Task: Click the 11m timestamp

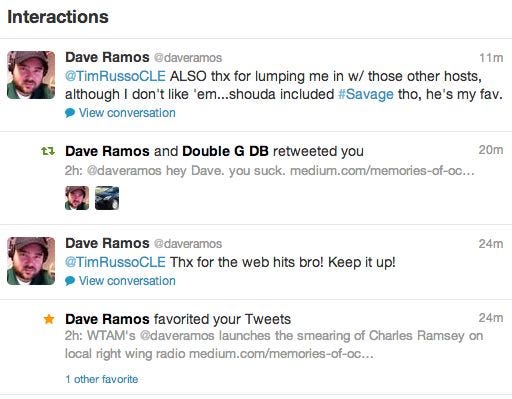Action: [x=491, y=58]
